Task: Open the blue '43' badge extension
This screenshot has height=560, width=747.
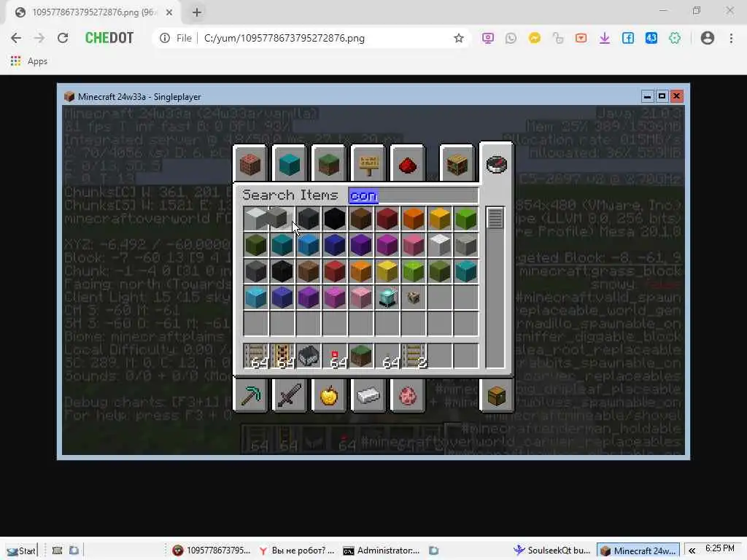Action: 651,38
